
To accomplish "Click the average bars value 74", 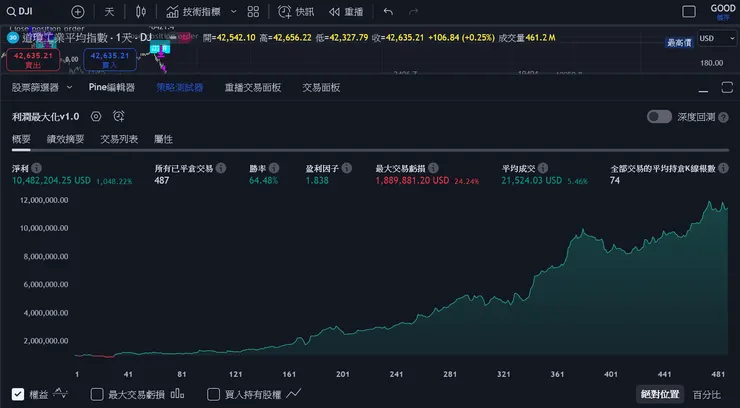I will 614,181.
